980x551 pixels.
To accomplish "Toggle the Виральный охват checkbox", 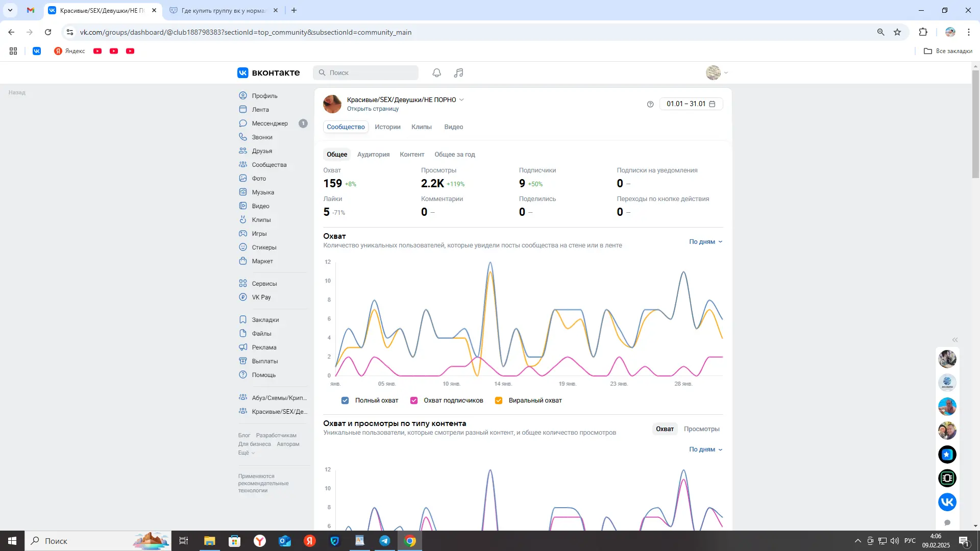I will (x=499, y=400).
